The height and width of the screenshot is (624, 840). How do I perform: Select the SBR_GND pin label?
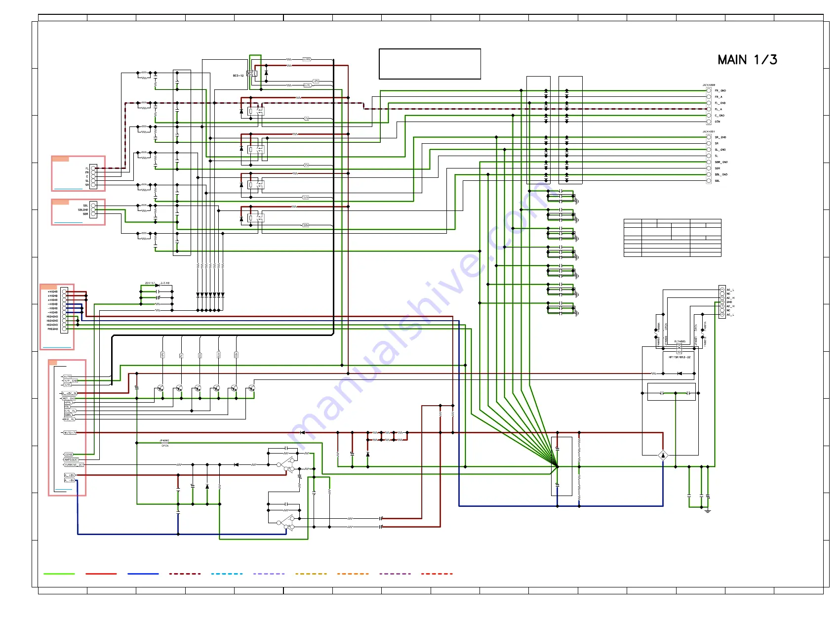click(x=721, y=162)
